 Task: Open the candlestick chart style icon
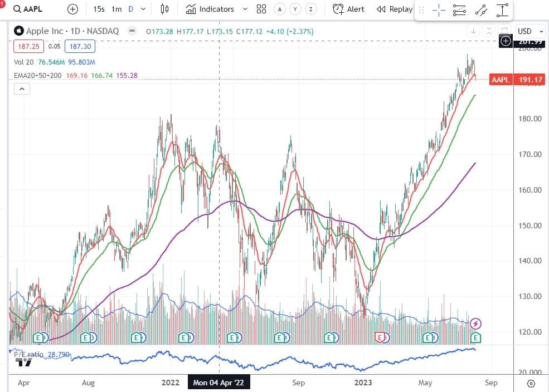(164, 9)
